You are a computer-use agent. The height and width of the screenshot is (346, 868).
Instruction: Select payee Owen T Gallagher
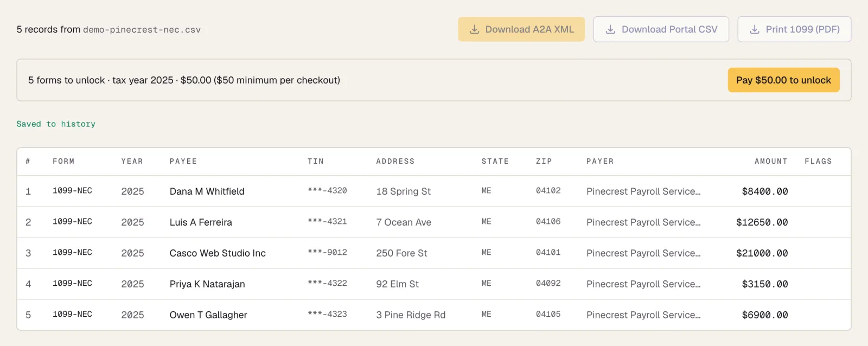(208, 315)
